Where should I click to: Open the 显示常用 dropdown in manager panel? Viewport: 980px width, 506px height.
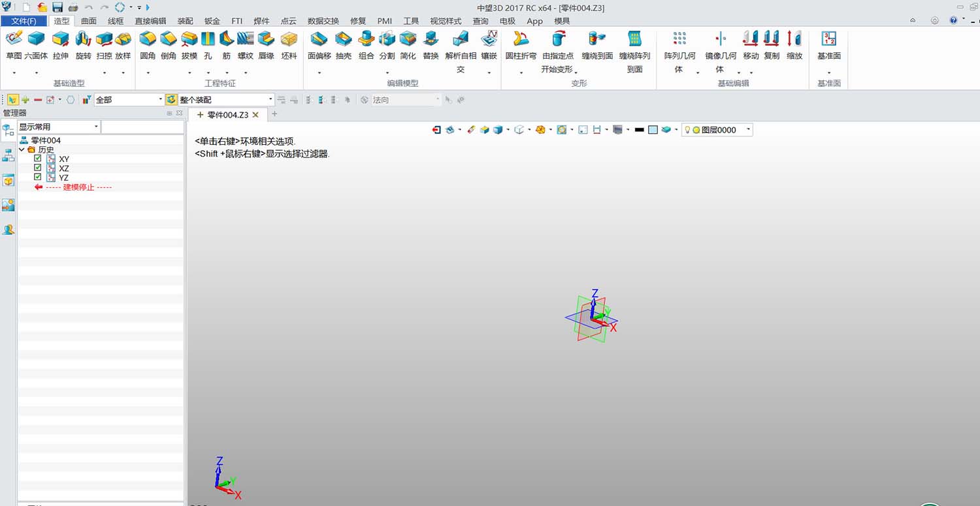(95, 126)
